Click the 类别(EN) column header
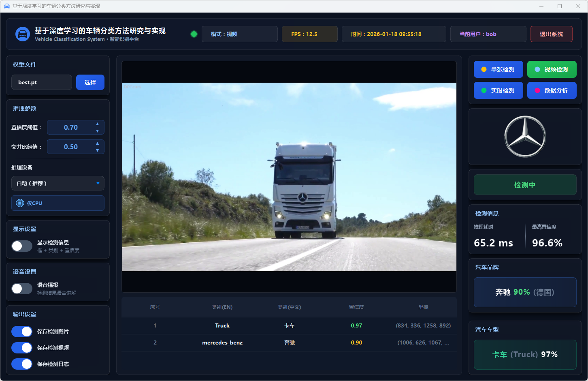This screenshot has height=381, width=588. [x=222, y=307]
